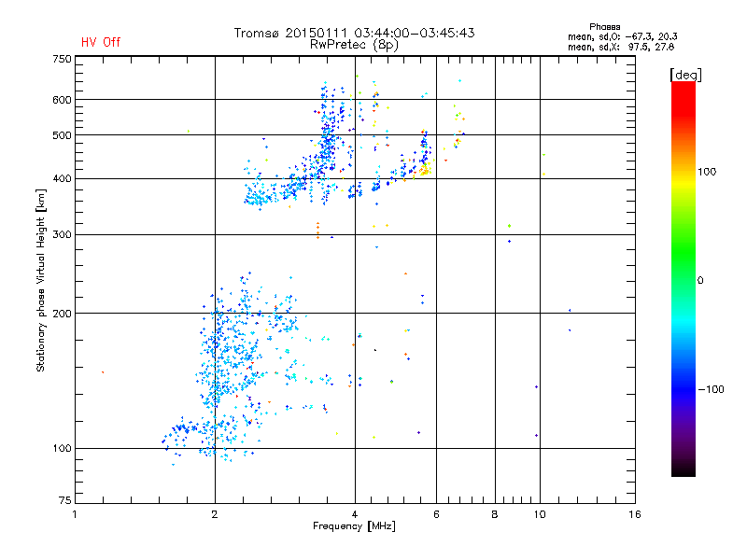Click the 'RwPretec (8p)' subtitle

tap(354, 45)
